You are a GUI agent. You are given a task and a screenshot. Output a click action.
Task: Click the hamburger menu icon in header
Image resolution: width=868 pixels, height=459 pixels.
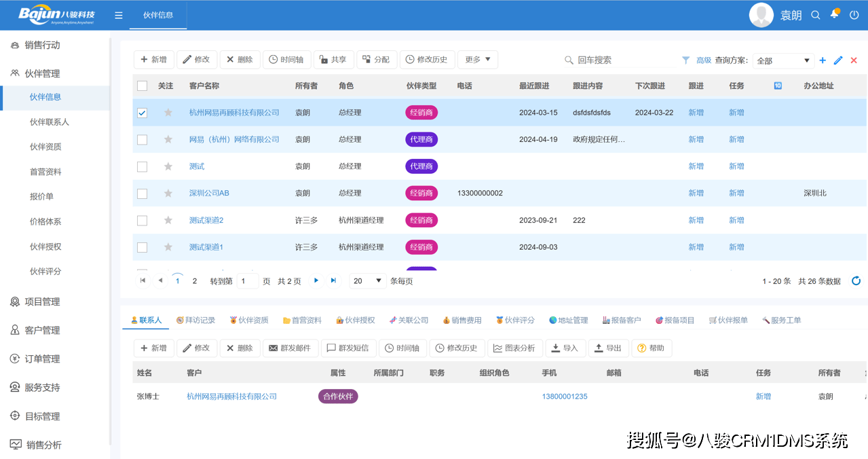pos(119,15)
